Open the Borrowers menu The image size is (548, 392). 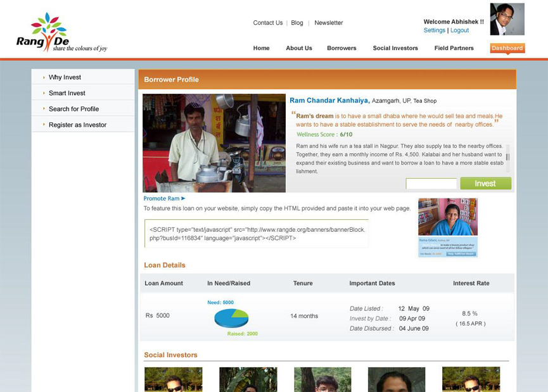[341, 48]
